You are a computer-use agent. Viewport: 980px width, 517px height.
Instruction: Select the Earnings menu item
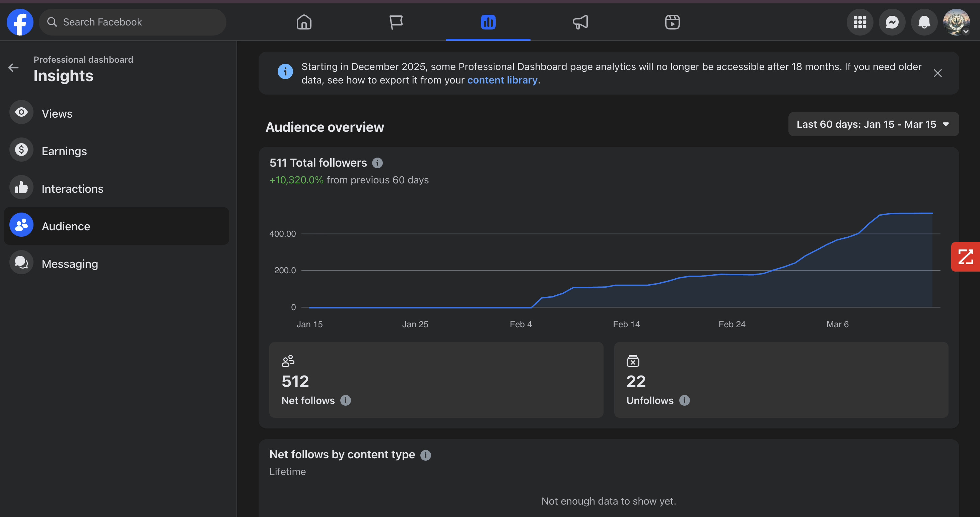coord(64,151)
